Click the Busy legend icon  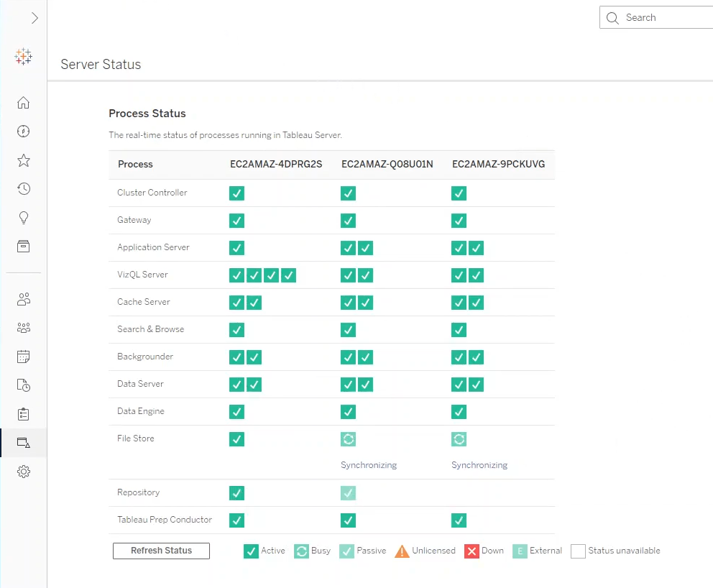[x=301, y=551]
